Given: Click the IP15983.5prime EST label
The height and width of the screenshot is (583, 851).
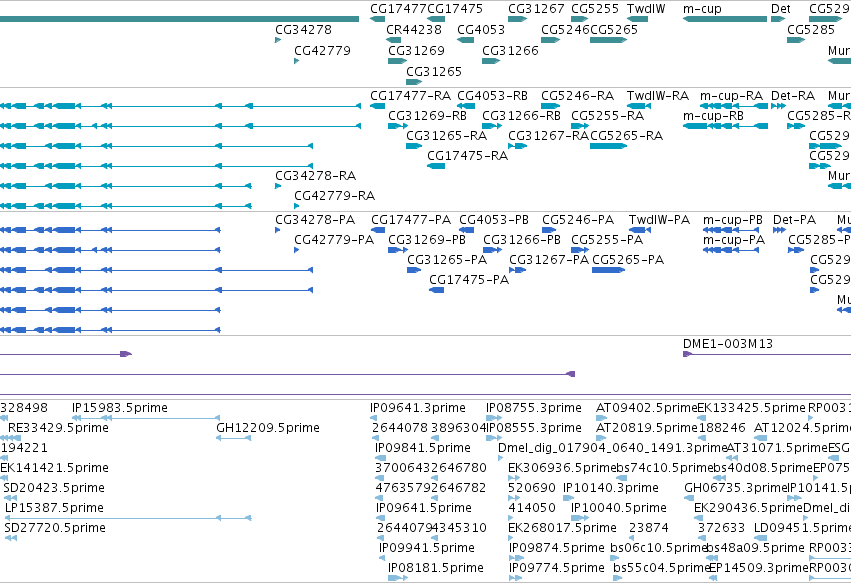Looking at the screenshot, I should (119, 408).
